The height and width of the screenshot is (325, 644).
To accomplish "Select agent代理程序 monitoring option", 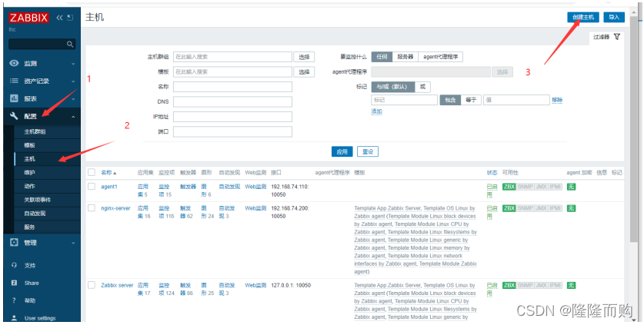I will click(x=441, y=57).
